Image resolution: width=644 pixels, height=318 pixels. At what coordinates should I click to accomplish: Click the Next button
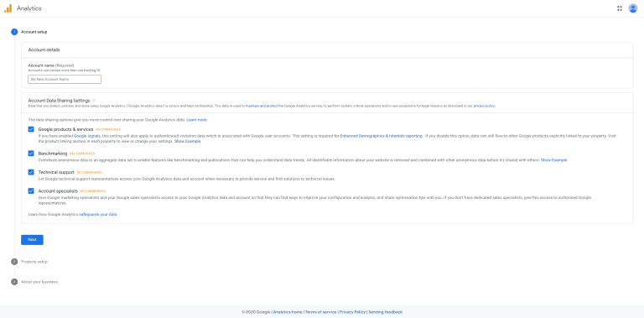[32, 239]
